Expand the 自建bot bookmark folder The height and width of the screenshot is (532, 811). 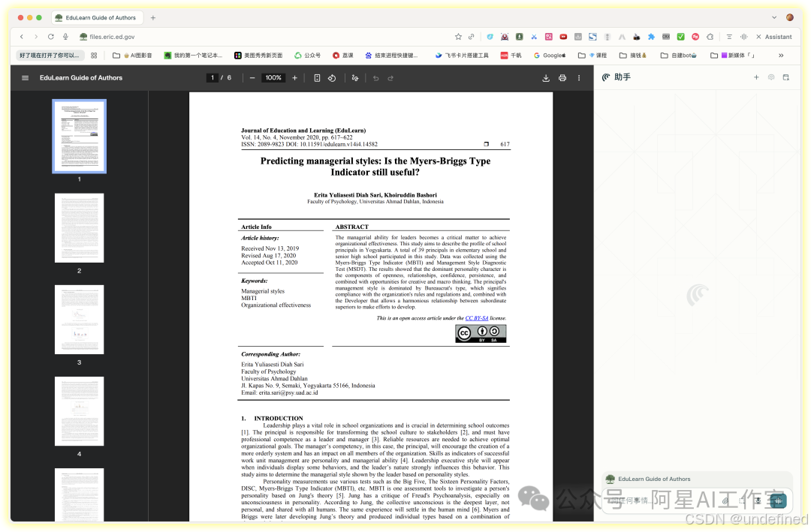[x=679, y=56]
